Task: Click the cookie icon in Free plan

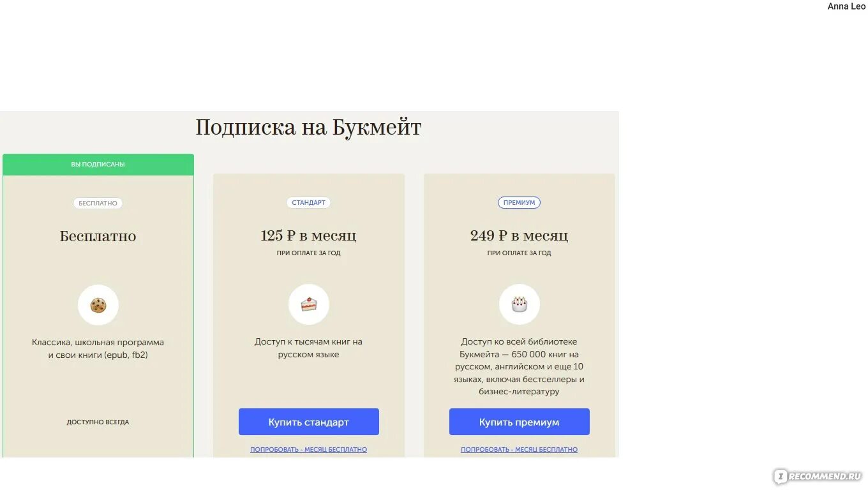Action: coord(98,305)
